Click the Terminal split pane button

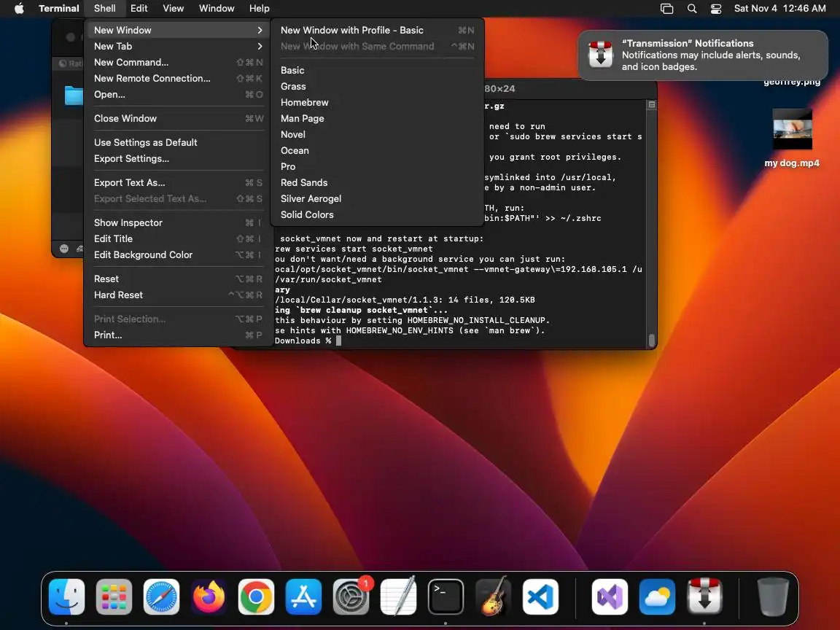pos(651,105)
